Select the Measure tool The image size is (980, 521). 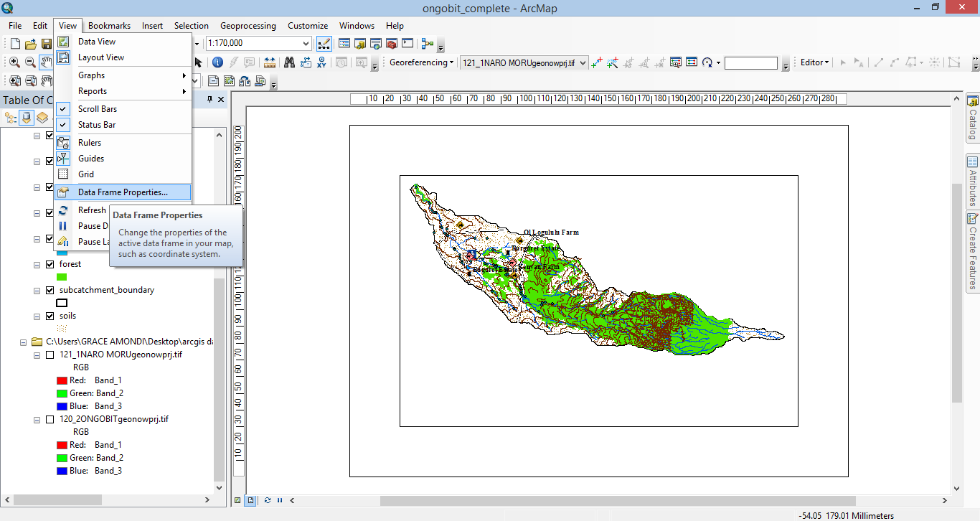point(269,62)
